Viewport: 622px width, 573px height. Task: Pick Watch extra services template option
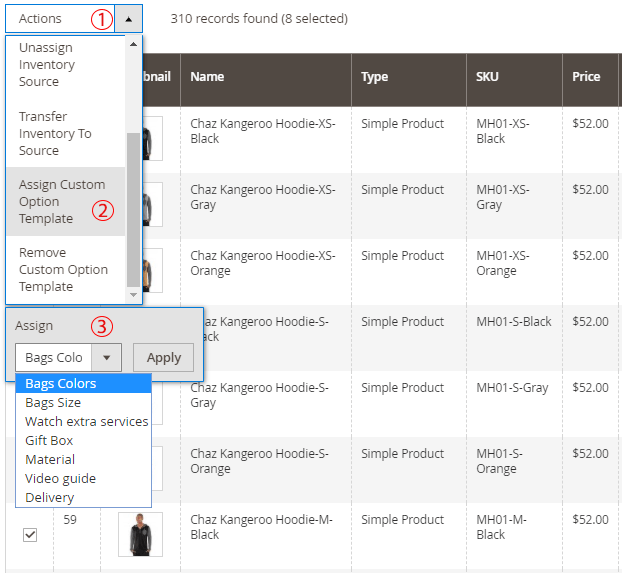click(86, 421)
